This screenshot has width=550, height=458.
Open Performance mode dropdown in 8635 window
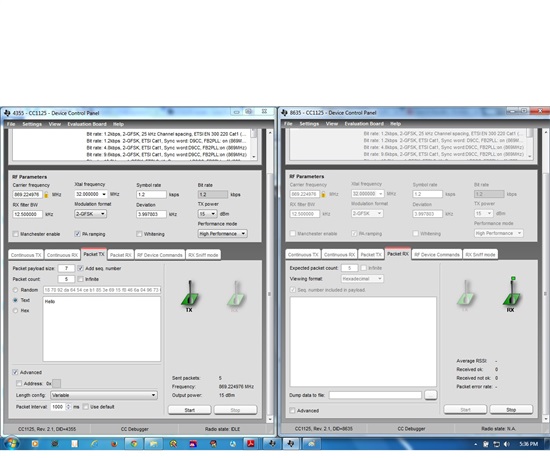[499, 233]
